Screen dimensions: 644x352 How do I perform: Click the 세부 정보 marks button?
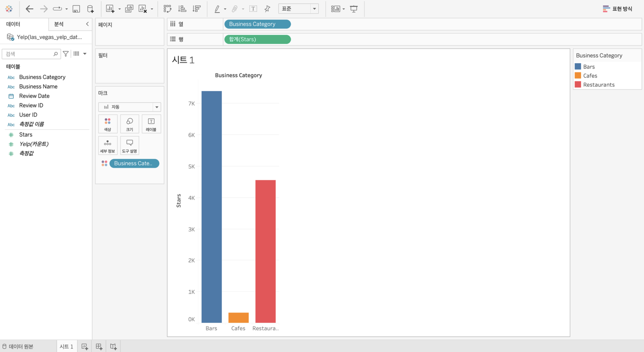[107, 146]
